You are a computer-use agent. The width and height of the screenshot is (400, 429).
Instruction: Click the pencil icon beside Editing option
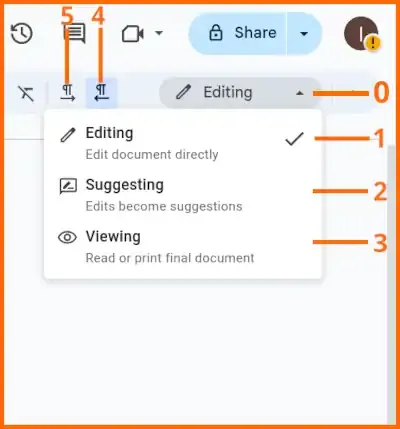(x=68, y=135)
